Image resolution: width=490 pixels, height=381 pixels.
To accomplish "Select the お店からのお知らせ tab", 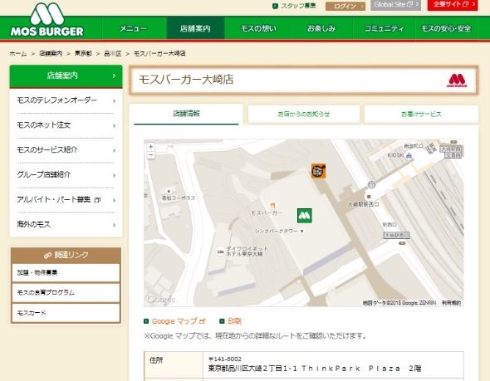I will (x=304, y=114).
